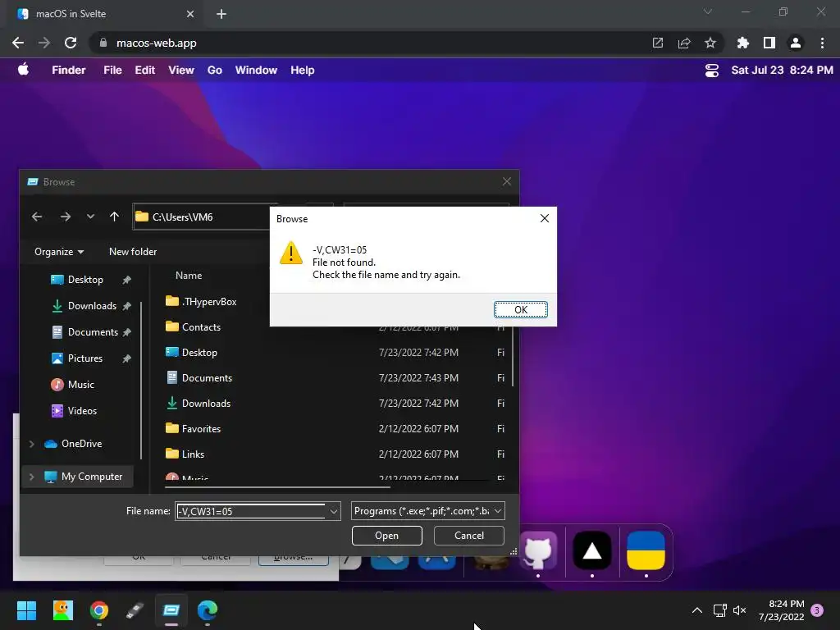Select My Computer in the sidebar
The width and height of the screenshot is (840, 630).
92,477
